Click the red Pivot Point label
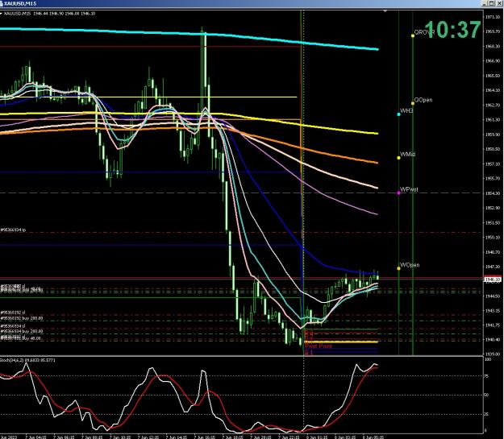 coord(319,346)
